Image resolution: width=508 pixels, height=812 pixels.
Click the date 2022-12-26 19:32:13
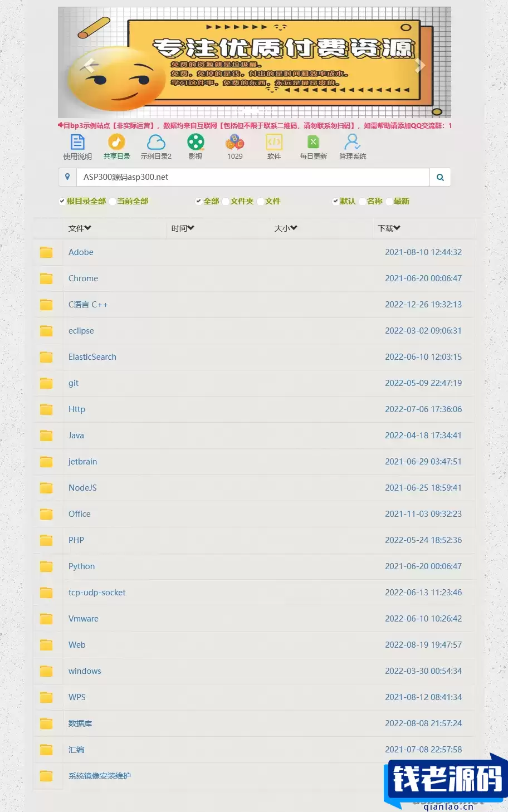point(423,305)
